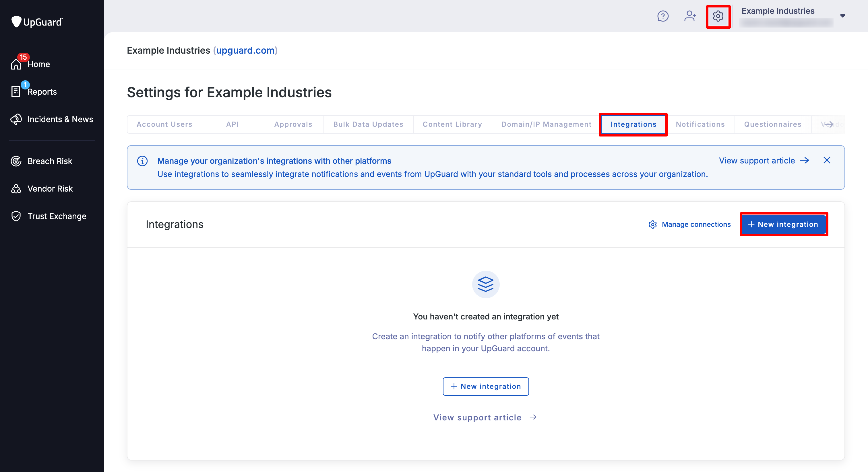Click the New integration button

tap(784, 225)
